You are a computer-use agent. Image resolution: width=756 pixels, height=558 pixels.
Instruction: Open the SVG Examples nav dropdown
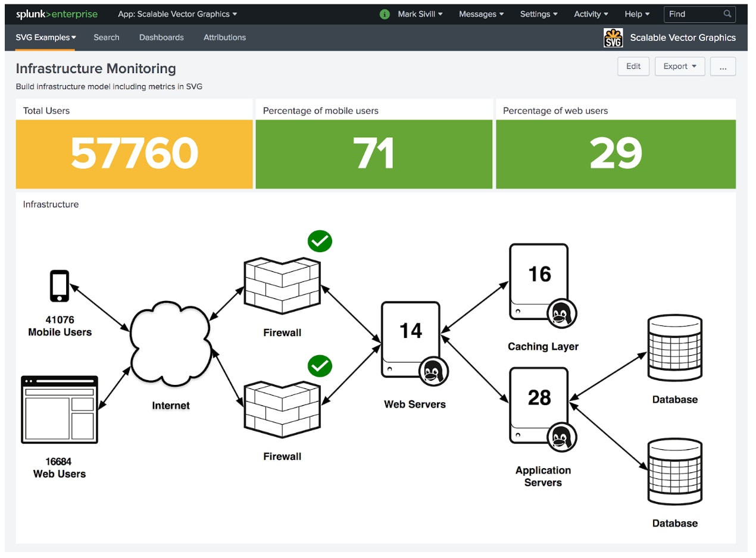point(46,37)
